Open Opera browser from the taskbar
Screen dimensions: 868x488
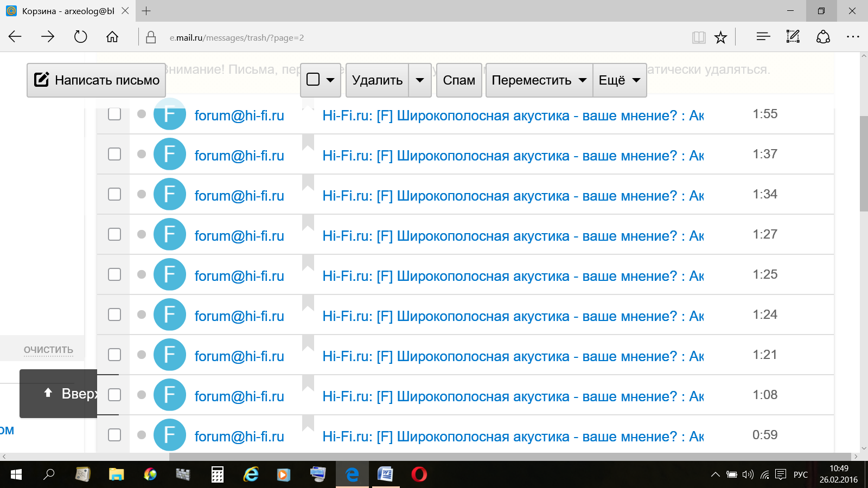click(419, 474)
